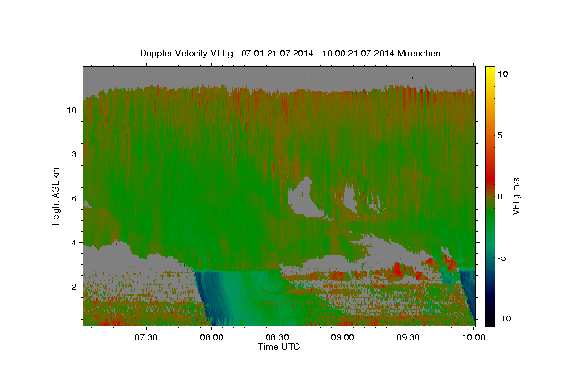The height and width of the screenshot is (392, 588).
Task: Click the 'Height AGL km' y-axis label
Action: click(x=56, y=196)
